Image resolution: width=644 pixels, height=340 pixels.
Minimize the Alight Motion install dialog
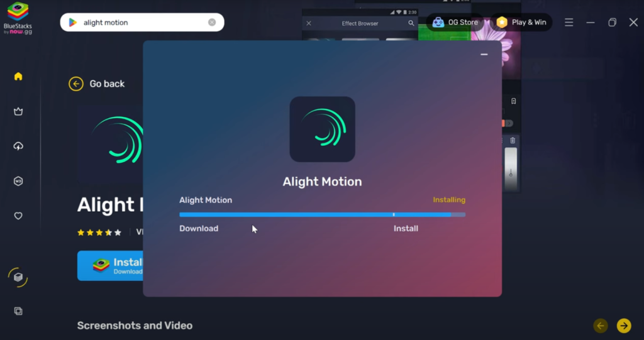[x=484, y=55]
